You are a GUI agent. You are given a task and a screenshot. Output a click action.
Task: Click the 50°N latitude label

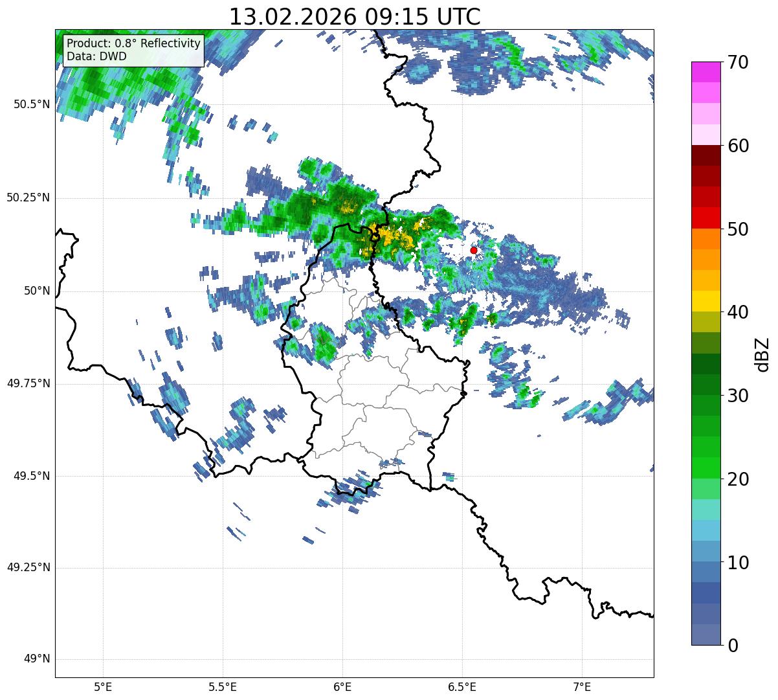point(37,291)
